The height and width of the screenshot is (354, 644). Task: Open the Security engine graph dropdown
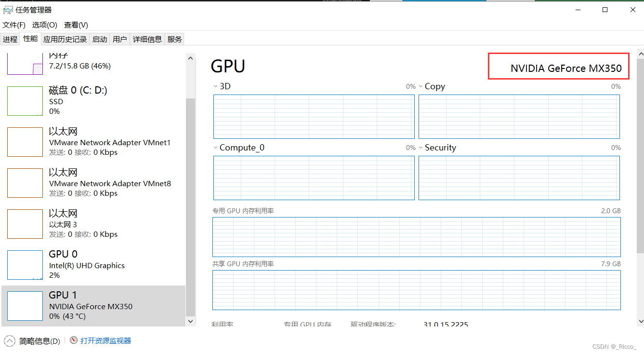pos(421,148)
